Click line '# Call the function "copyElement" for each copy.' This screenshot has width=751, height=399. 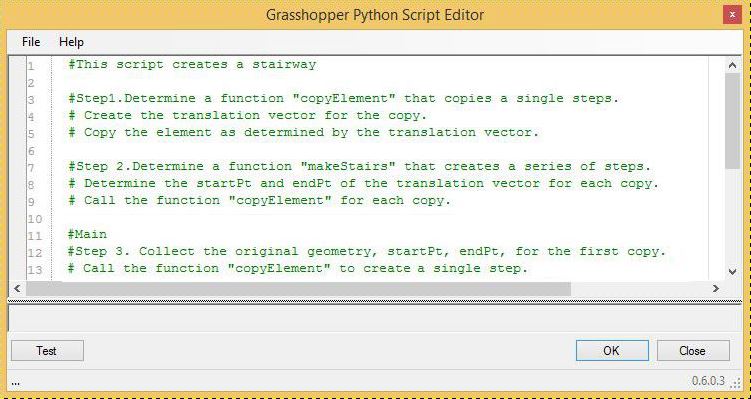point(259,200)
